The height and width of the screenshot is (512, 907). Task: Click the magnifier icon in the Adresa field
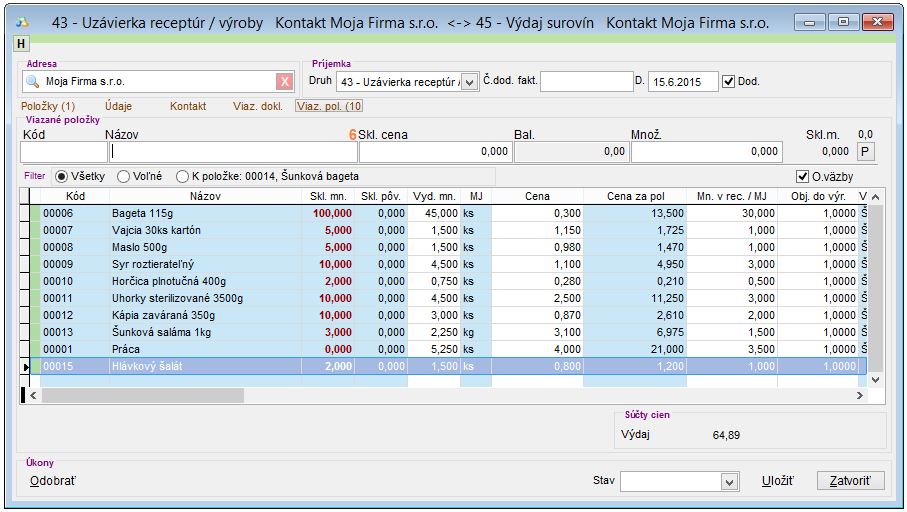32,82
